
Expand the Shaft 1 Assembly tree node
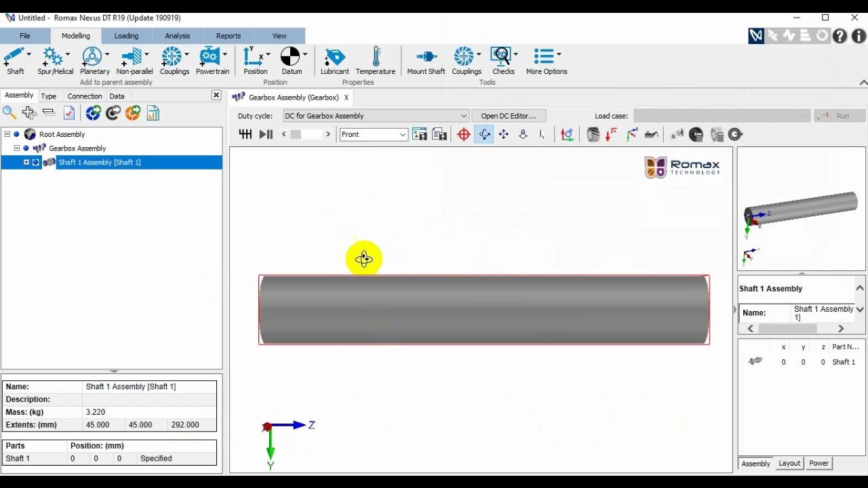click(x=26, y=162)
